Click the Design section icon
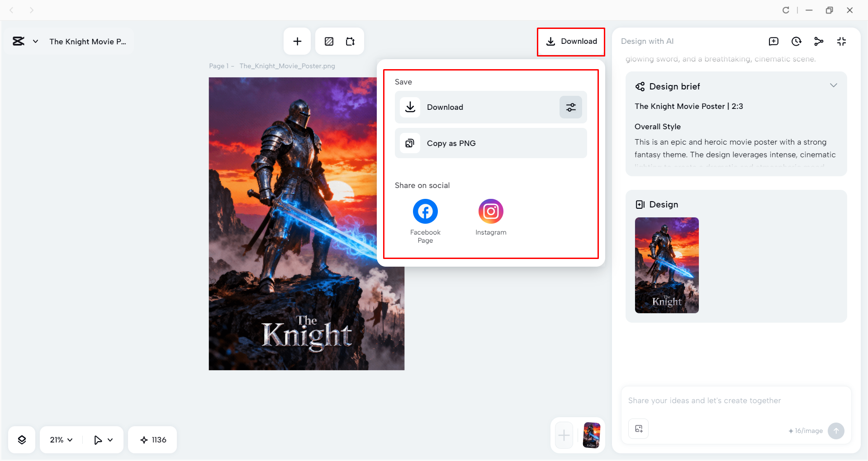 pyautogui.click(x=640, y=205)
